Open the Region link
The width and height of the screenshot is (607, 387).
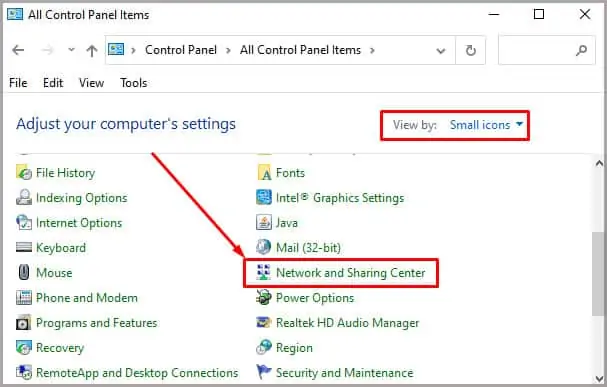pyautogui.click(x=294, y=348)
